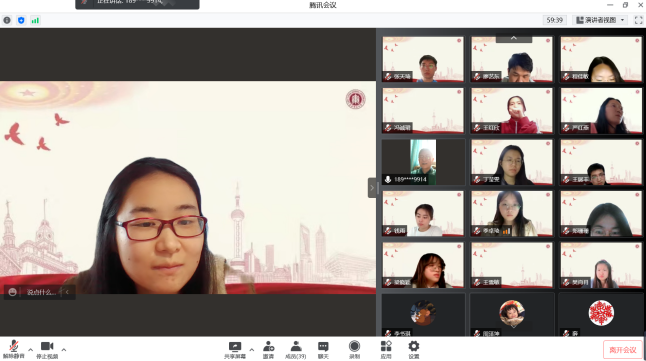Start screen sharing with 共享屏幕

click(x=235, y=350)
